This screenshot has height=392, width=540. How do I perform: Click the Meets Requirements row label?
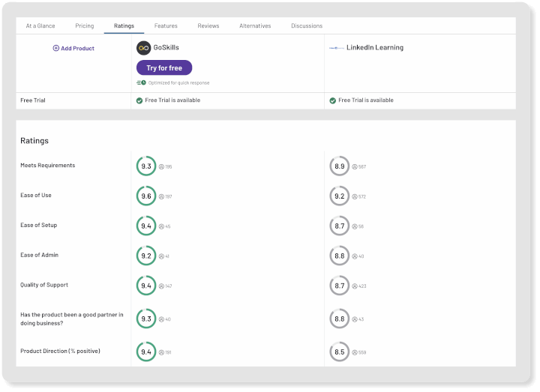(47, 165)
